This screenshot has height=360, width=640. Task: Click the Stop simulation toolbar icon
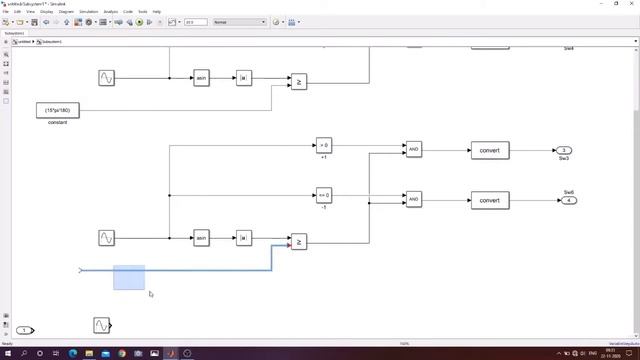click(x=160, y=22)
